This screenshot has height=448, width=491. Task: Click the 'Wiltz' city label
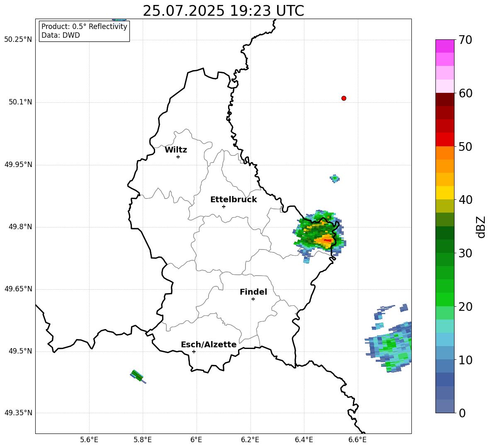(x=176, y=150)
